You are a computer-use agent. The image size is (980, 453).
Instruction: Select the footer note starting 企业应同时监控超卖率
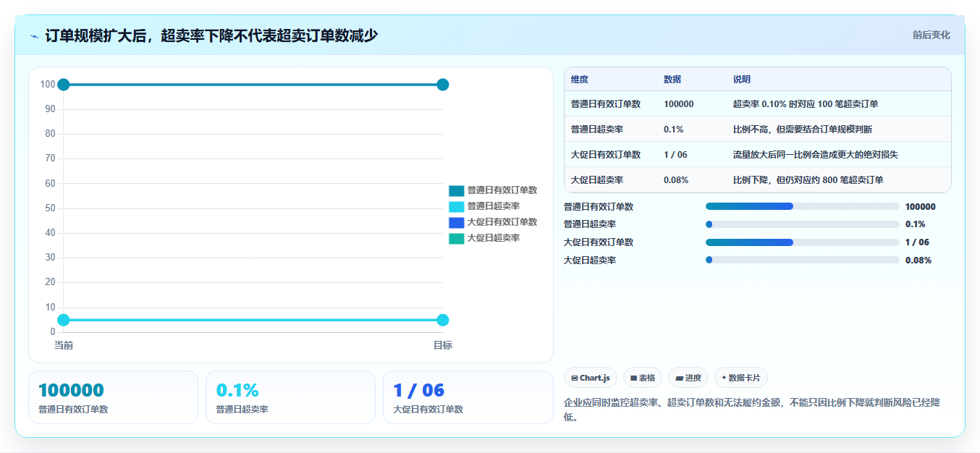[751, 410]
